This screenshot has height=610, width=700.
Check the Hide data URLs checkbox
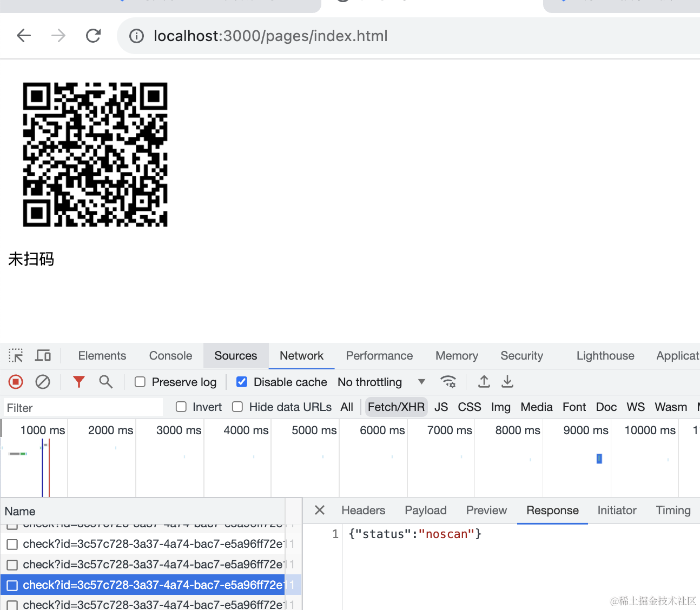coord(237,407)
